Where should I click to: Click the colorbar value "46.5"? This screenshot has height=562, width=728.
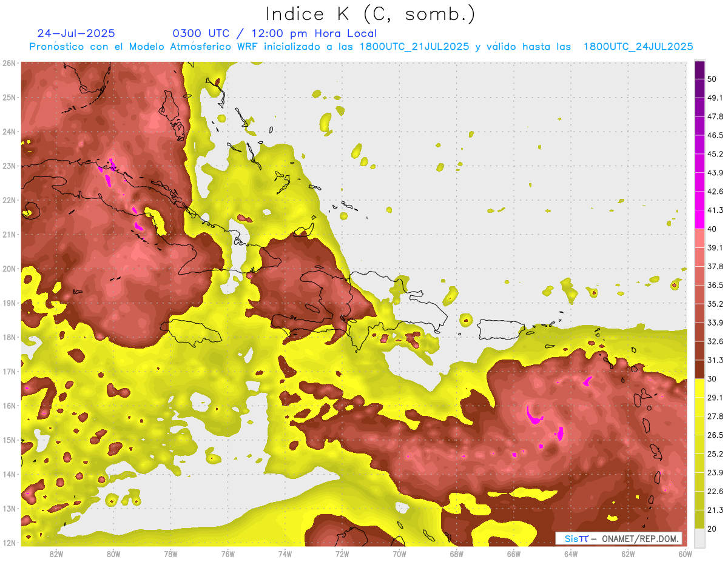[x=715, y=135]
